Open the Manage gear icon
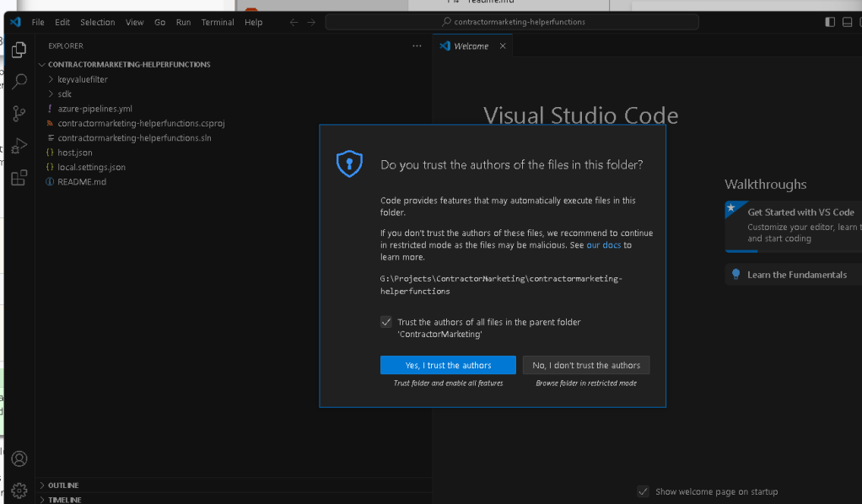 point(19,491)
